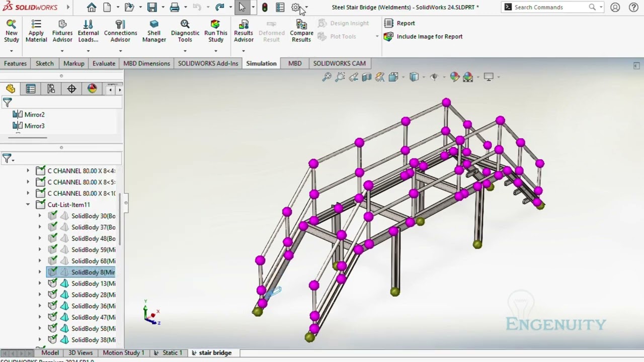
Task: Open the Fixtures Advisor
Action: pos(62,31)
